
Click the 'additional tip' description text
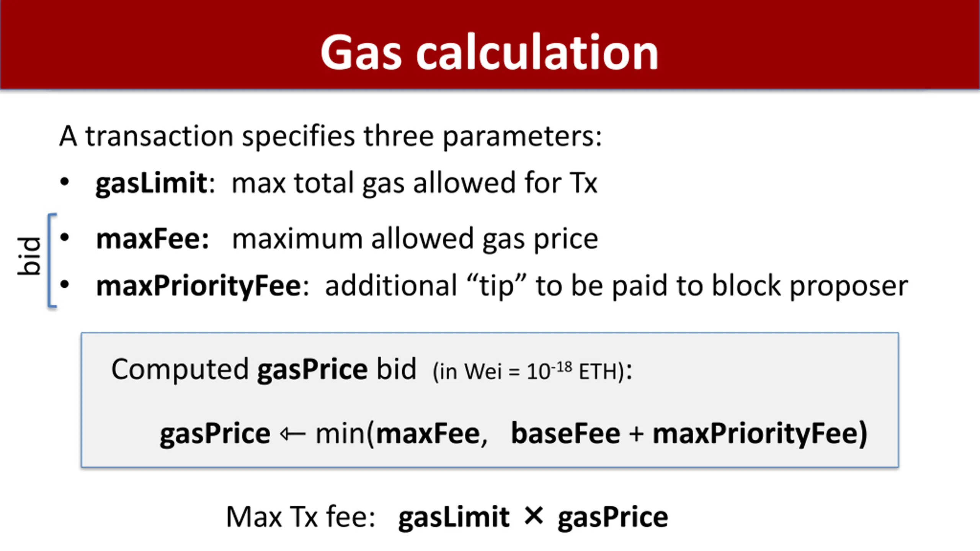click(616, 286)
